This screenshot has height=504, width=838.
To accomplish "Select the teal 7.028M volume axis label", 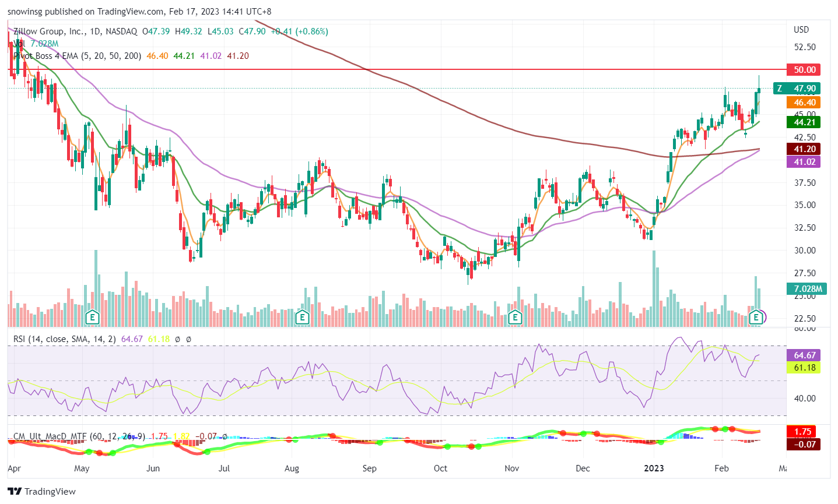I will click(x=807, y=289).
